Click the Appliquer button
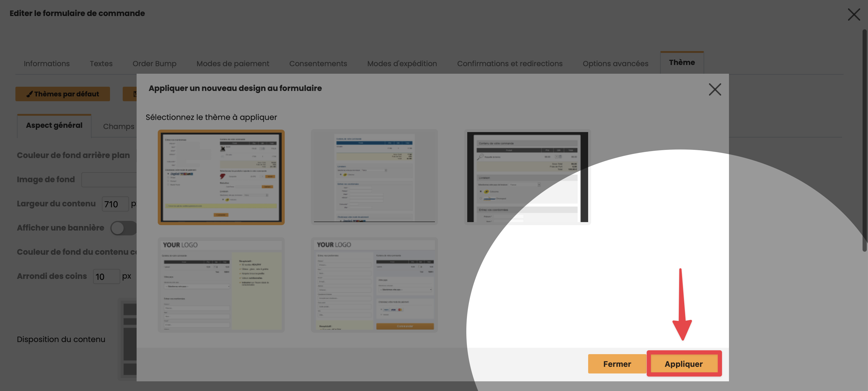868x391 pixels. pyautogui.click(x=684, y=364)
